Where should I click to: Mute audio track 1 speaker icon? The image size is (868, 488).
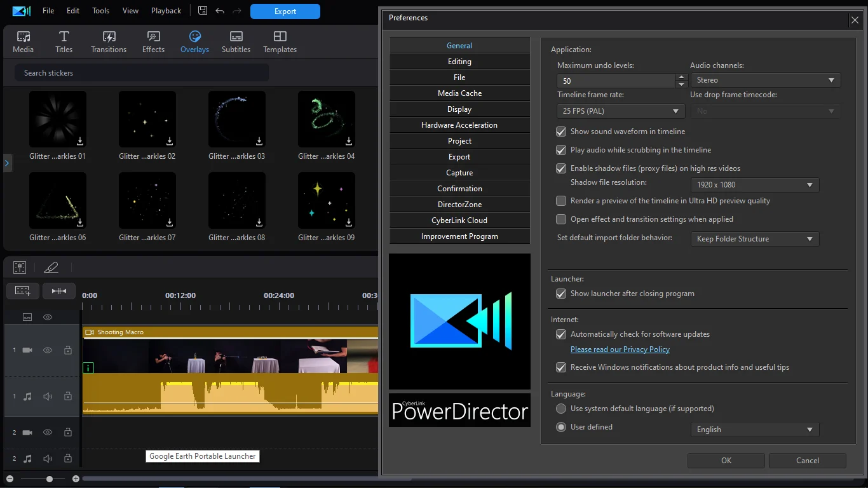(x=48, y=396)
